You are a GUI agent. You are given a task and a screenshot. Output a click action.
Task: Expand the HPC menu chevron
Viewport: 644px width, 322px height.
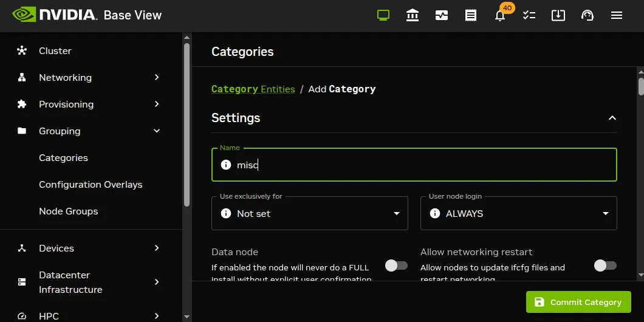point(157,316)
